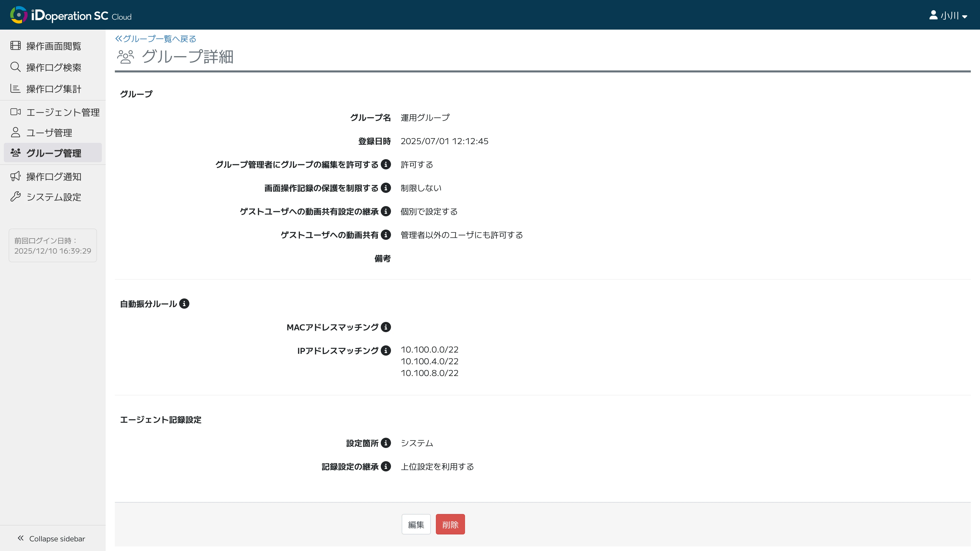Click info icon beside 自動振分ルール heading
The image size is (980, 551).
184,304
